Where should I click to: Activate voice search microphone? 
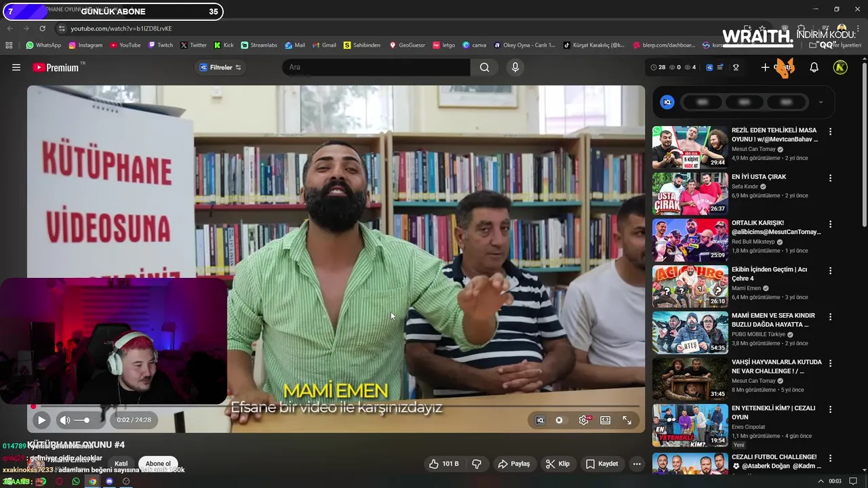(515, 67)
